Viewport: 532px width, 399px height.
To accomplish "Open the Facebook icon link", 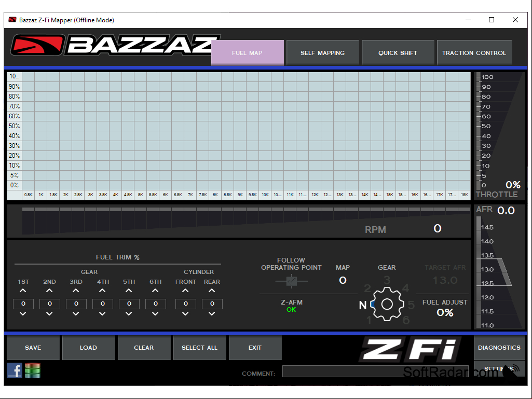I will [x=15, y=370].
